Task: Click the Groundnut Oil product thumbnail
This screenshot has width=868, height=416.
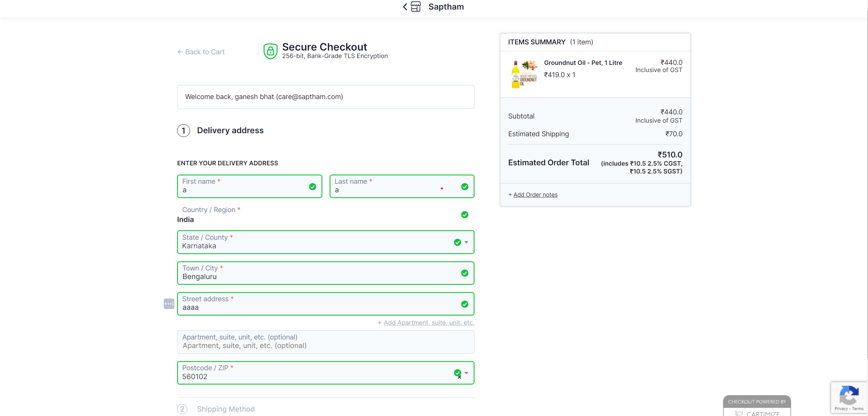Action: [x=524, y=74]
